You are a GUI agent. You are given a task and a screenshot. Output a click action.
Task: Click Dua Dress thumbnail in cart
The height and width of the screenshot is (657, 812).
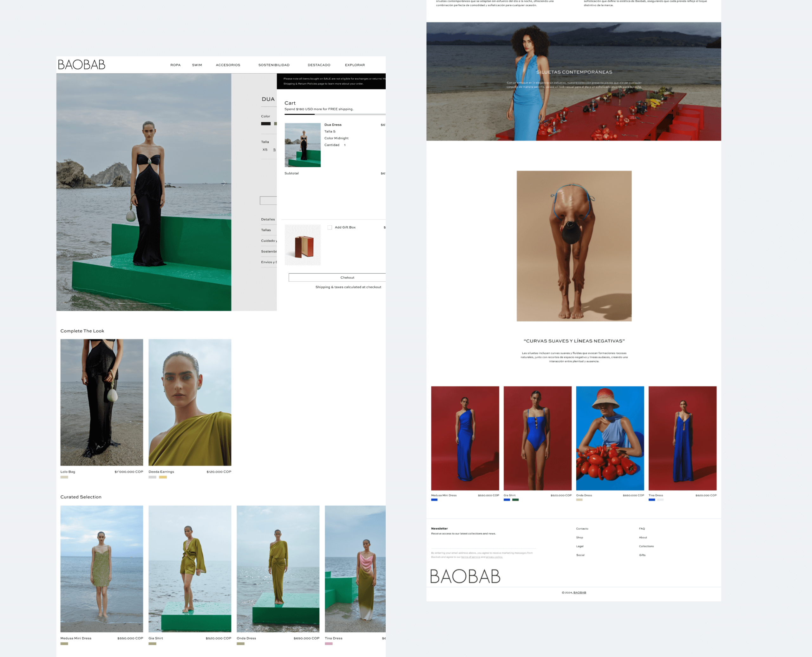click(302, 145)
